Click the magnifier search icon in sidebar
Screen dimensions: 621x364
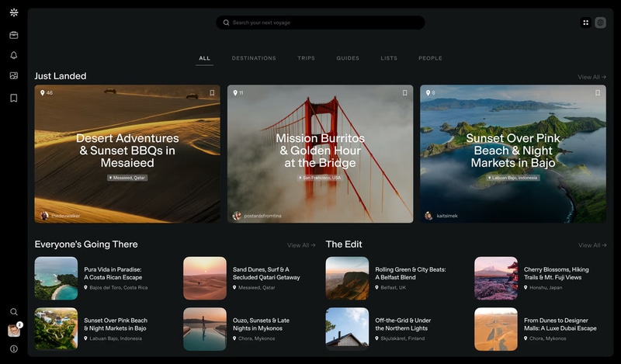point(13,312)
